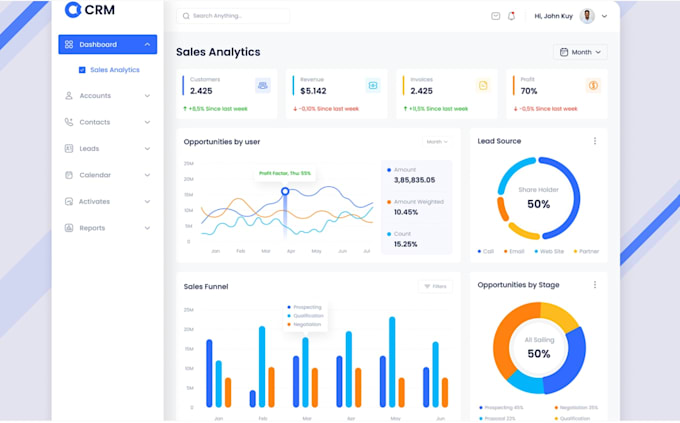Expand the Accounts section chevron
This screenshot has width=680, height=423.
[147, 96]
